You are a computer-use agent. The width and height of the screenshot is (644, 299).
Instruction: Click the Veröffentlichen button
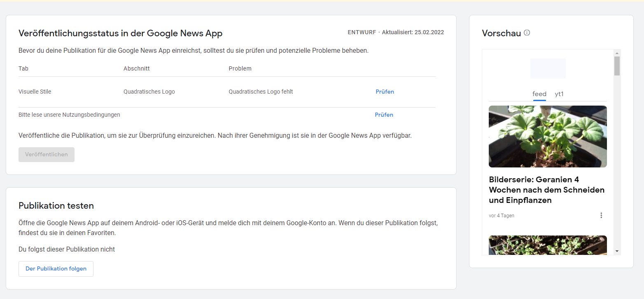[47, 155]
